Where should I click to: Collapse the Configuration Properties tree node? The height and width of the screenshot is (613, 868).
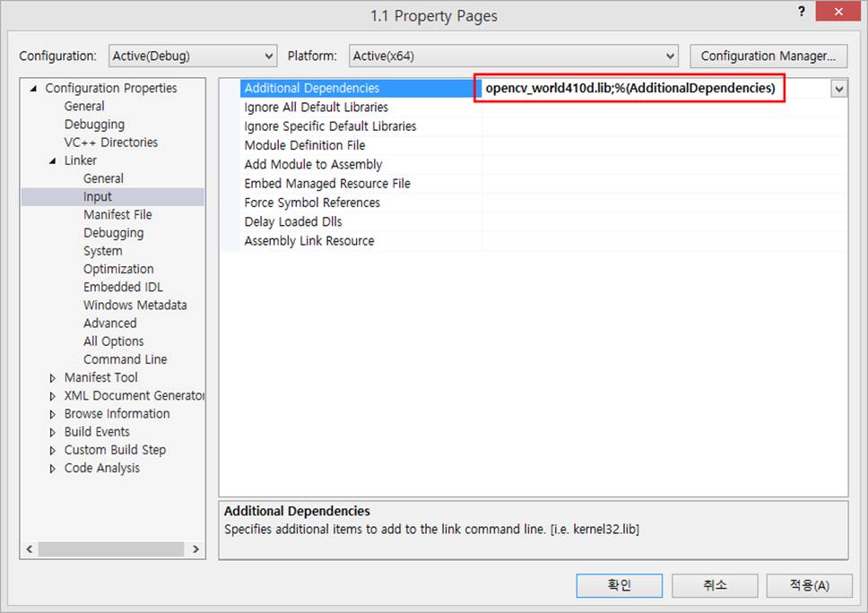tap(34, 89)
